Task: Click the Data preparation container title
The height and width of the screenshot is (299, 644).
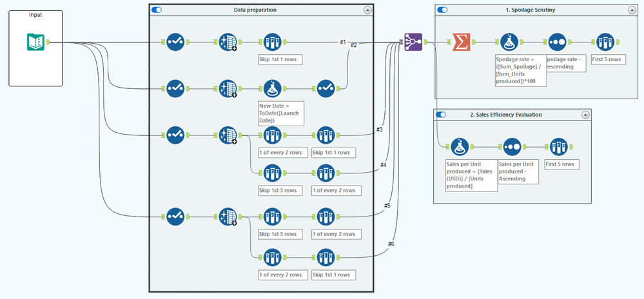Action: click(x=255, y=10)
